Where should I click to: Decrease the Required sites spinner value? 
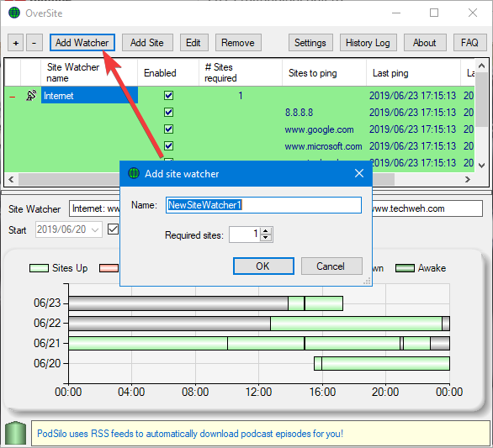(x=266, y=238)
